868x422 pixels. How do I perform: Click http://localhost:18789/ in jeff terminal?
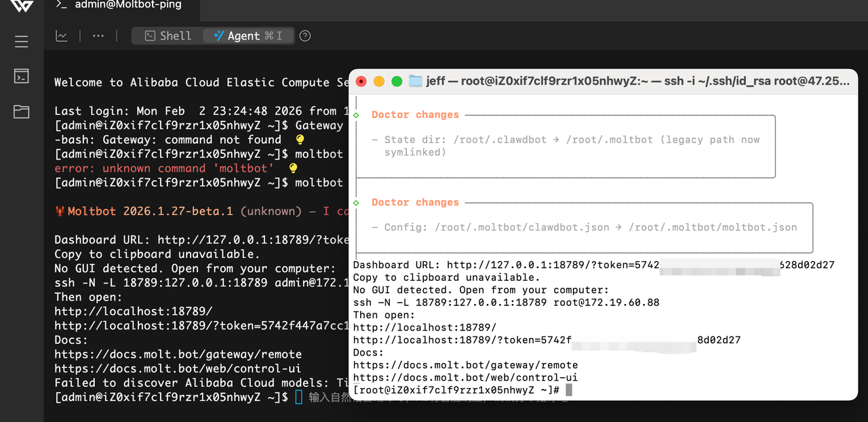[x=425, y=327]
